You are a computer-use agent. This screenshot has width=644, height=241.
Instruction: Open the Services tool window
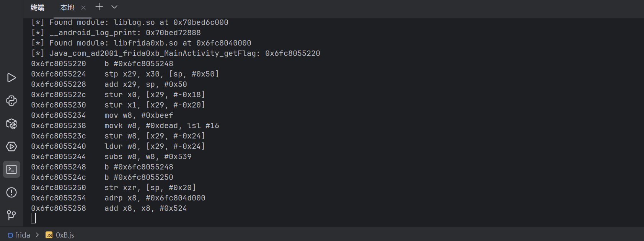(11, 147)
